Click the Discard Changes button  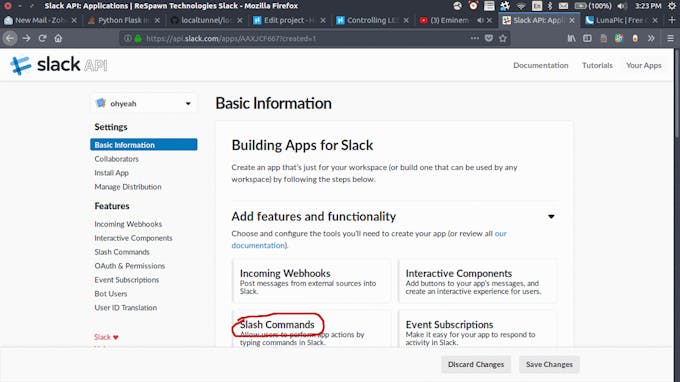[476, 364]
